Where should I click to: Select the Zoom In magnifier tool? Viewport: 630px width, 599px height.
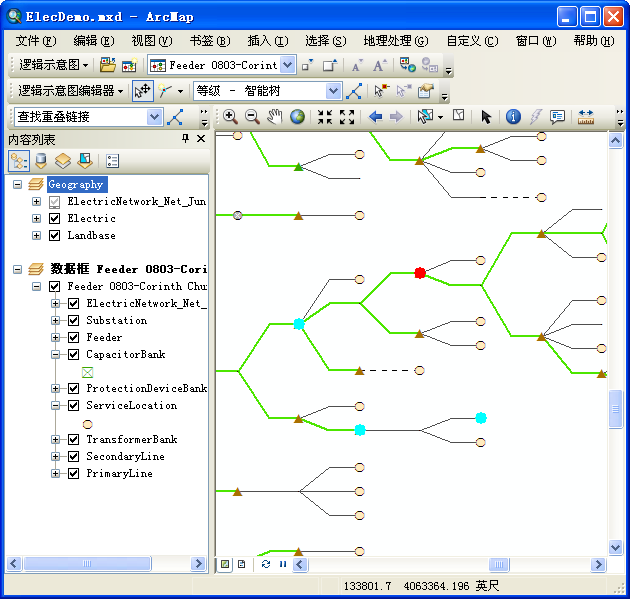(230, 117)
